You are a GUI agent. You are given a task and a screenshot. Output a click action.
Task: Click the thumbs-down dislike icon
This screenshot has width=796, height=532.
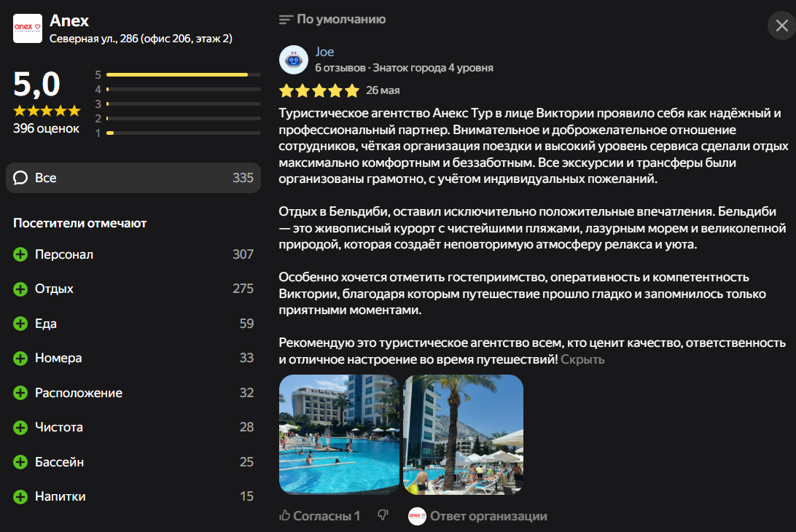(x=383, y=516)
